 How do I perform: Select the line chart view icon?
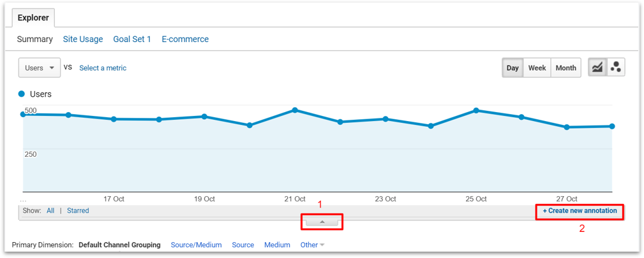click(597, 68)
